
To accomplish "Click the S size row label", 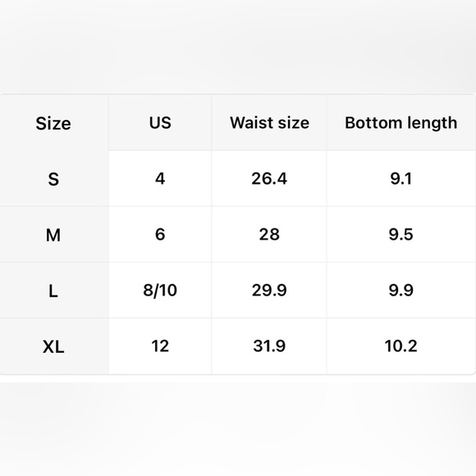I will [x=53, y=179].
